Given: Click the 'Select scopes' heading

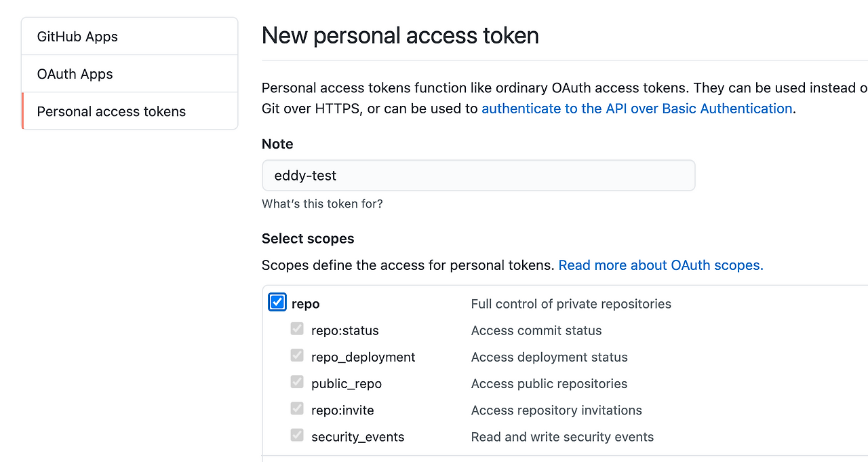Looking at the screenshot, I should click(308, 238).
